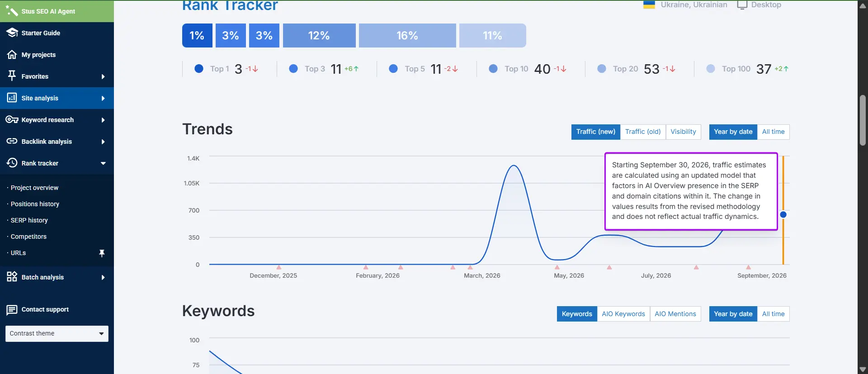Expand the Site analysis submenu arrow
868x374 pixels.
pos(103,98)
